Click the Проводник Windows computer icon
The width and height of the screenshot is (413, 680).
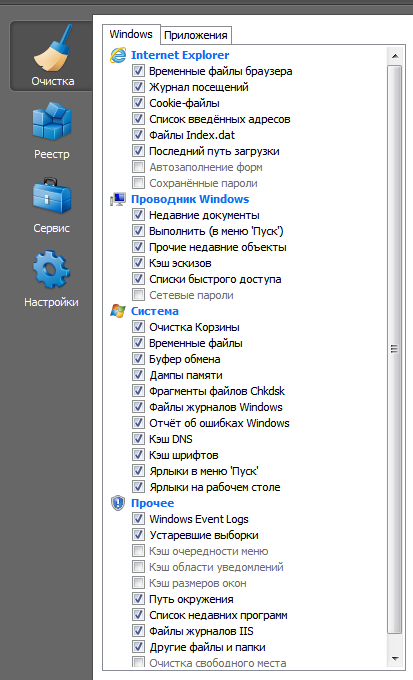click(x=118, y=199)
